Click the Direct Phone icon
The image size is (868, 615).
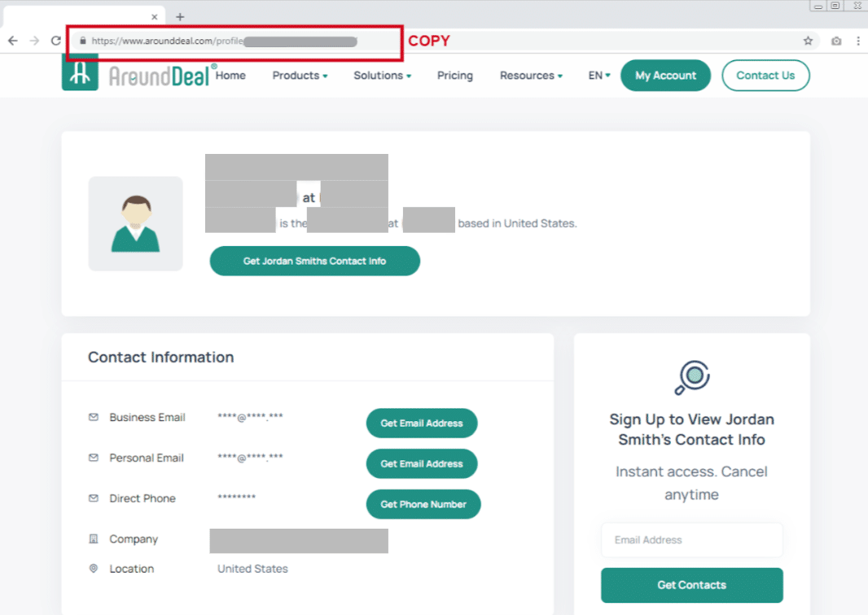click(94, 499)
